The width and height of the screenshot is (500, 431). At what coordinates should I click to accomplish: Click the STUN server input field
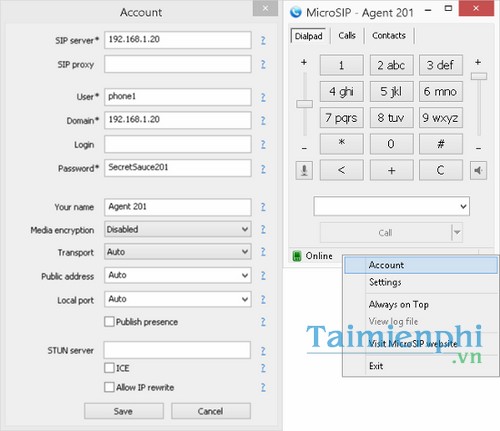[177, 350]
